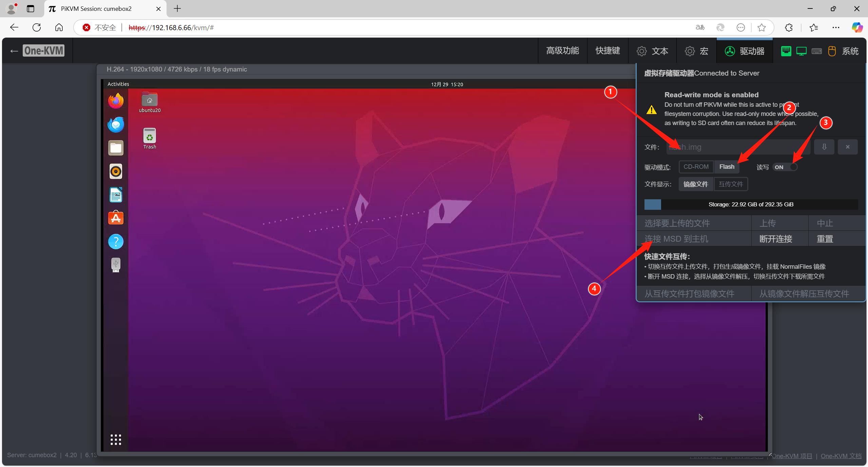
Task: Click 连接 MSD 到主机 button
Action: 694,239
